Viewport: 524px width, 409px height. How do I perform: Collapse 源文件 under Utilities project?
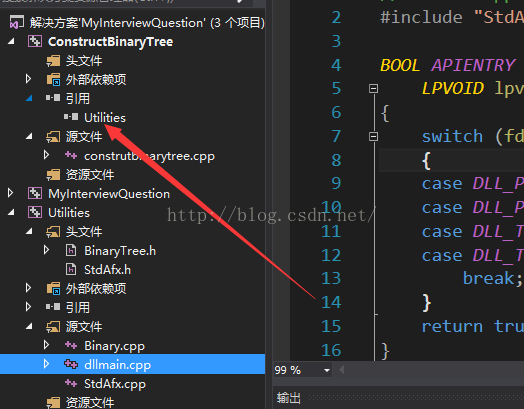[29, 326]
